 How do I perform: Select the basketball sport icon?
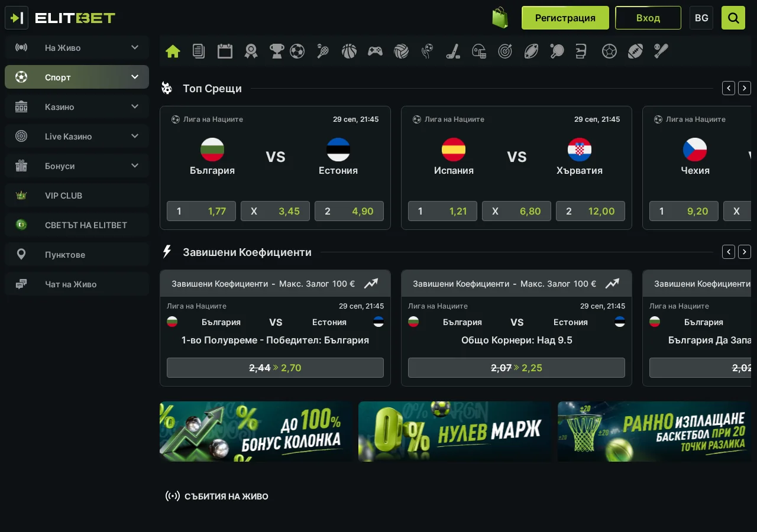[349, 51]
